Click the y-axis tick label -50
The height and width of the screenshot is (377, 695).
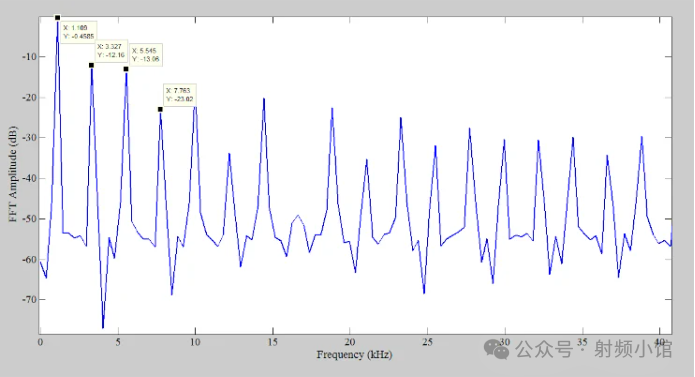click(x=29, y=219)
